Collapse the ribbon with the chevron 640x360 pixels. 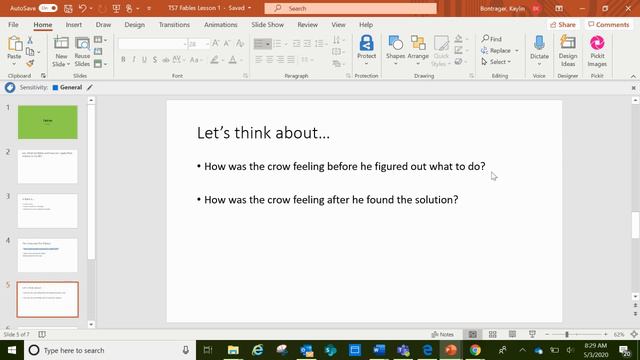tap(633, 76)
